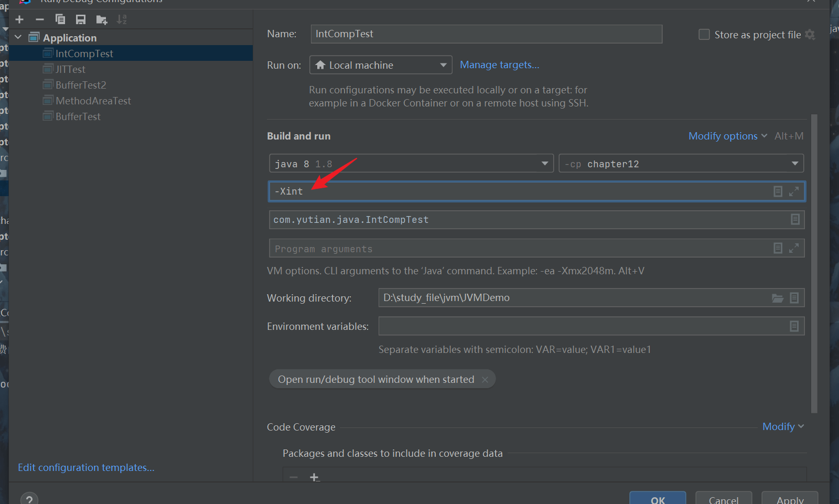Select the JITTest configuration

pyautogui.click(x=70, y=69)
